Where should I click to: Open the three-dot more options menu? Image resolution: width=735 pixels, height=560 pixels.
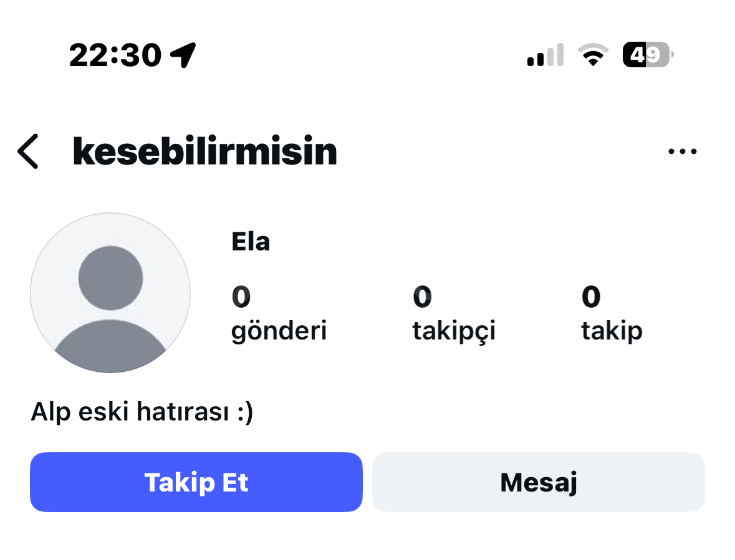click(x=682, y=151)
